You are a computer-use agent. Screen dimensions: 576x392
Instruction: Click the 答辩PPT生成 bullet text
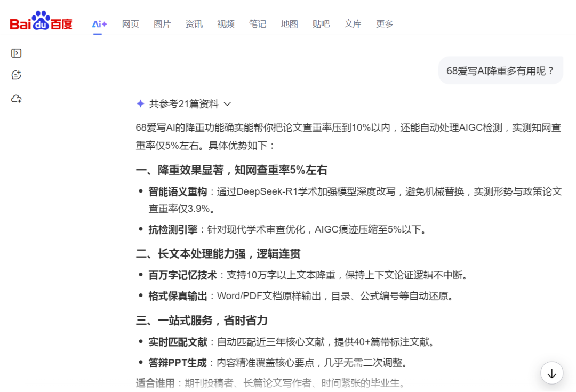point(279,363)
